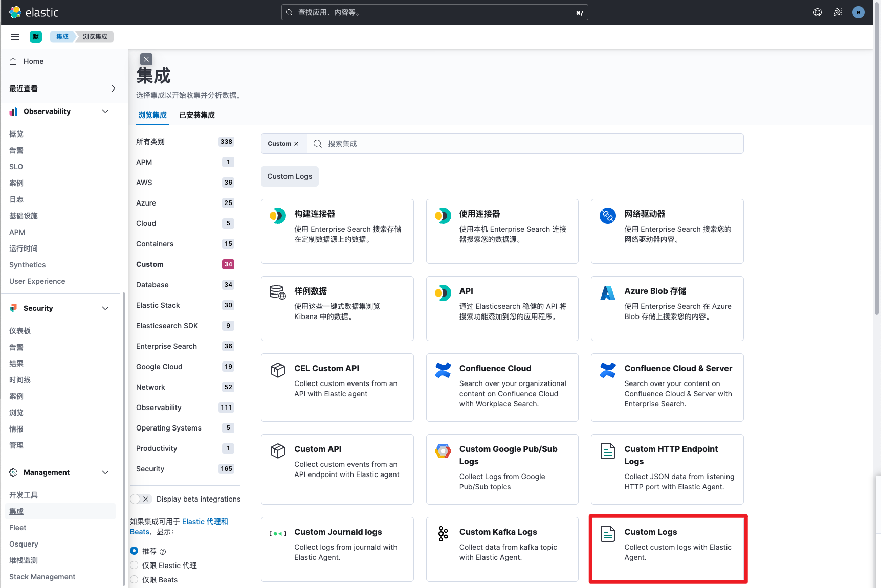Click the Custom Logs filter button
This screenshot has height=588, width=881.
coord(290,176)
